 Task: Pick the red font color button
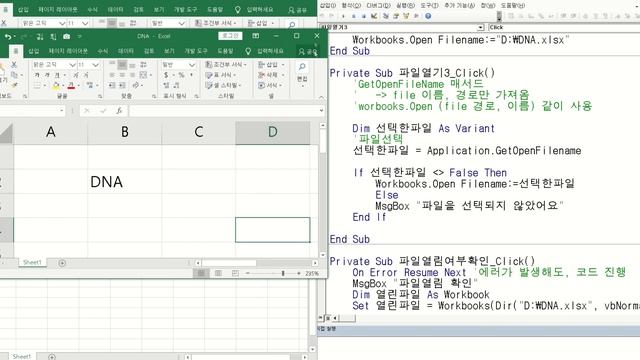coord(71,85)
